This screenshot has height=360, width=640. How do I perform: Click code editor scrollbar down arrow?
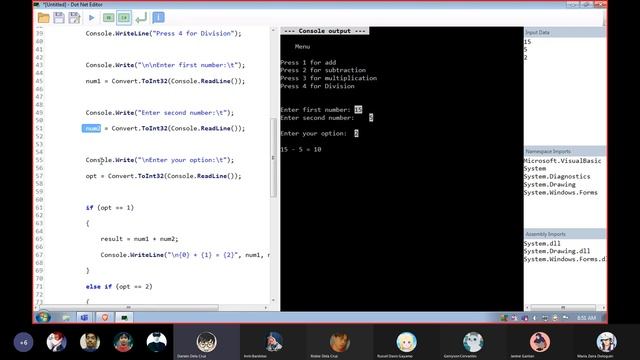(x=273, y=300)
